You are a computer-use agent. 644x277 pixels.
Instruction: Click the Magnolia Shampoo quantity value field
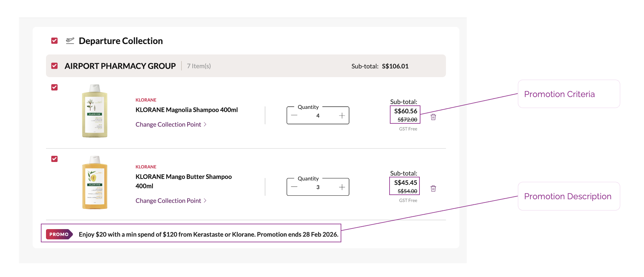click(318, 116)
